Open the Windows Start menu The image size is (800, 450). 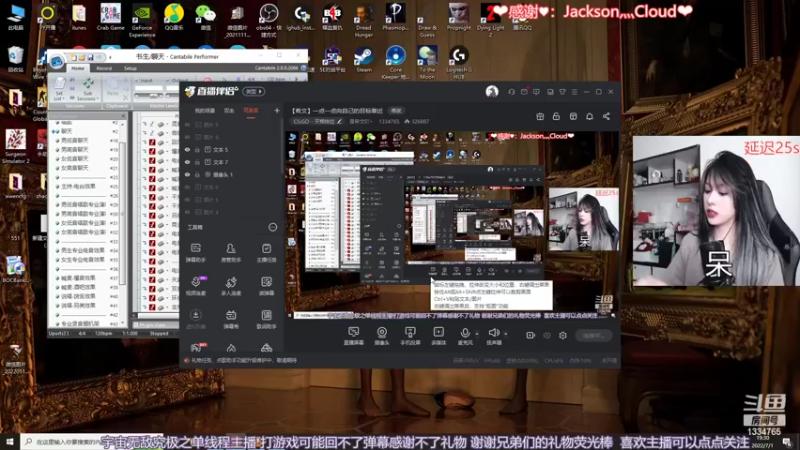[10, 442]
